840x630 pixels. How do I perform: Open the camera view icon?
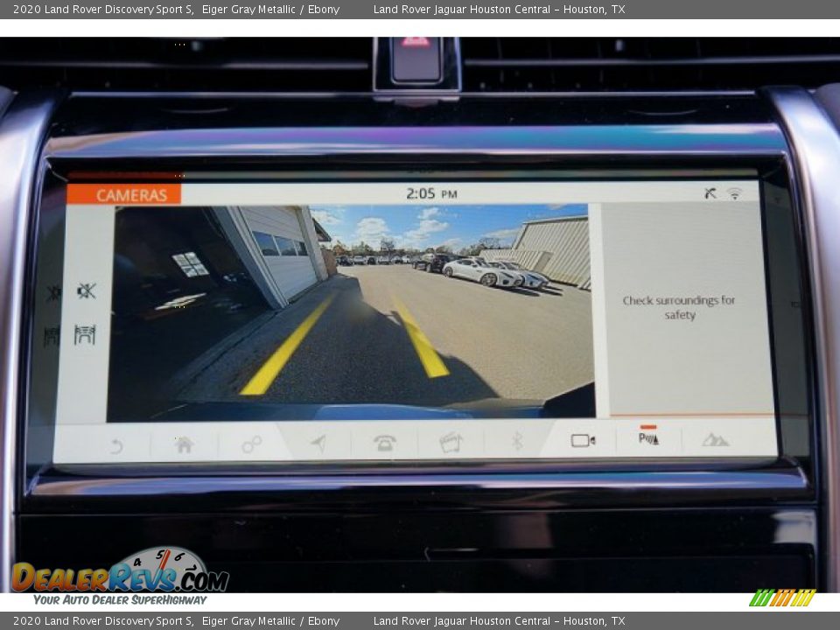click(x=583, y=440)
